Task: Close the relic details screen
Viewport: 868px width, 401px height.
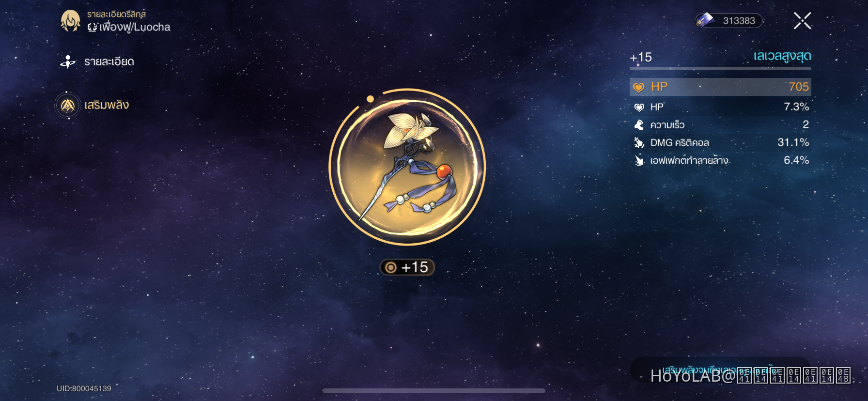Action: (802, 21)
